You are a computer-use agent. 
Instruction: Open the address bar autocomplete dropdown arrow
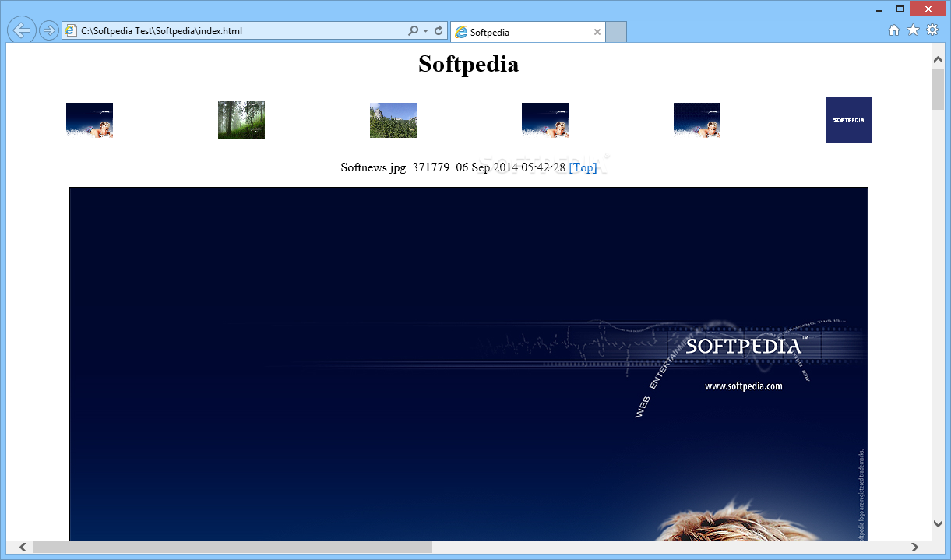(425, 32)
